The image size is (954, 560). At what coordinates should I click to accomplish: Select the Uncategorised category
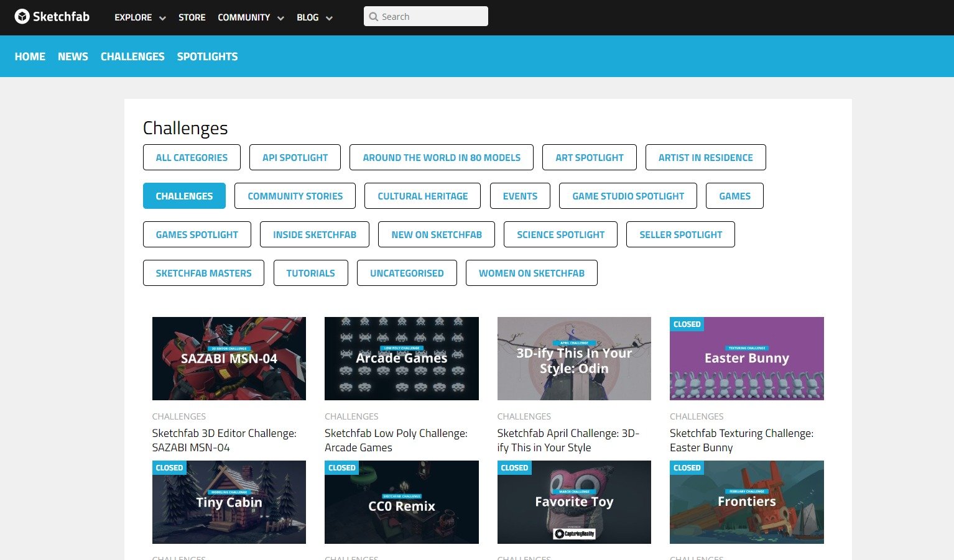407,273
